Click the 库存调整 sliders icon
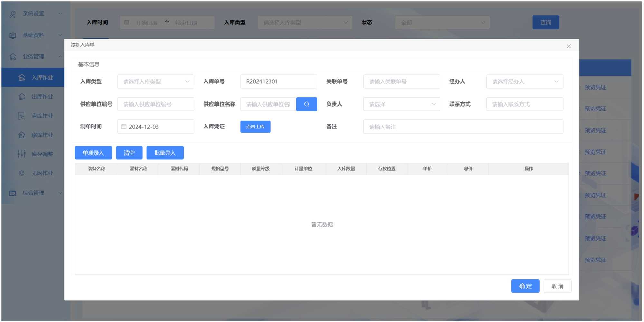Viewport: 644px width, 322px height. point(22,154)
